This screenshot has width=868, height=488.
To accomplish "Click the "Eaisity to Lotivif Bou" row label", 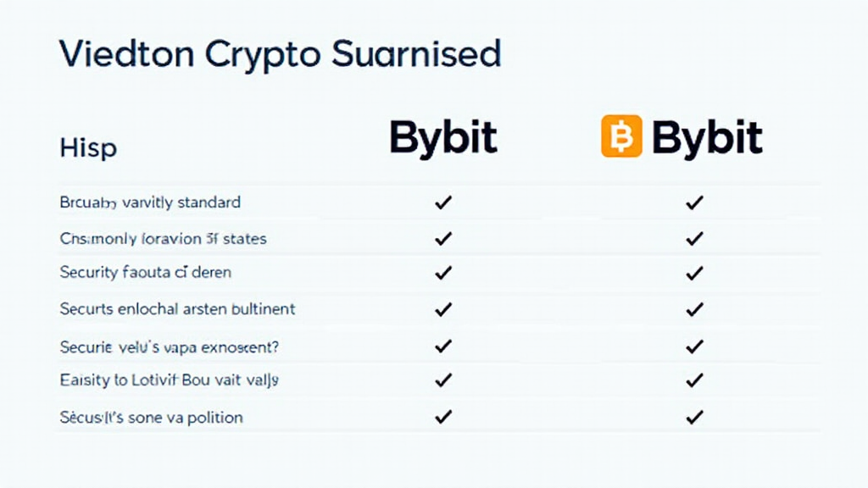I will [170, 380].
